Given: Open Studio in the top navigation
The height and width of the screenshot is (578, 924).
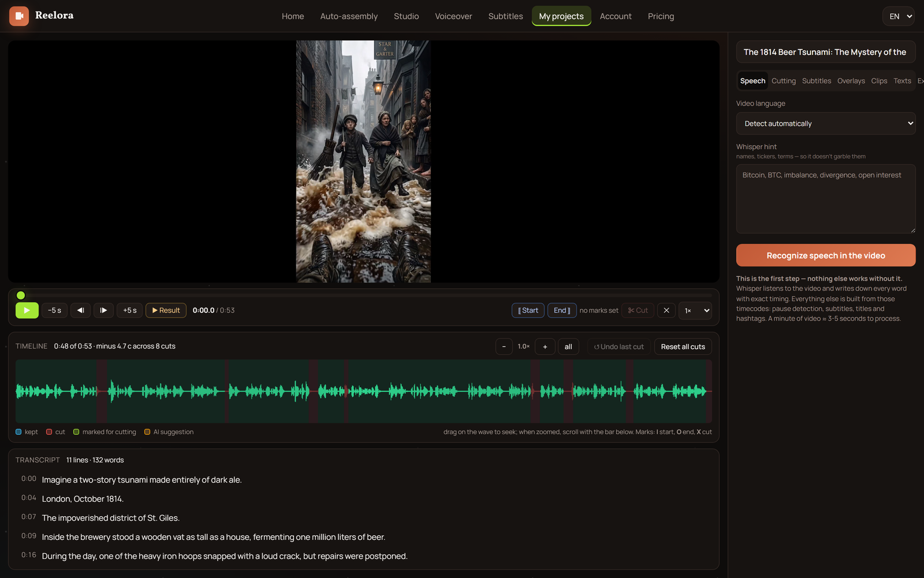Looking at the screenshot, I should point(407,16).
